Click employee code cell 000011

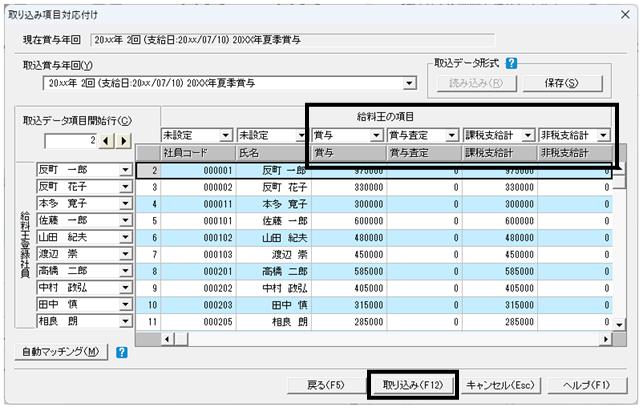point(198,204)
